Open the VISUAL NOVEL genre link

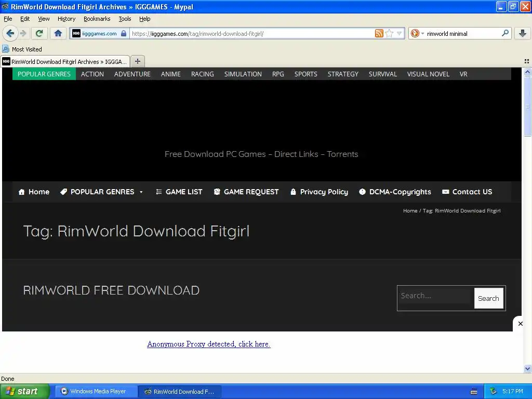coord(428,74)
